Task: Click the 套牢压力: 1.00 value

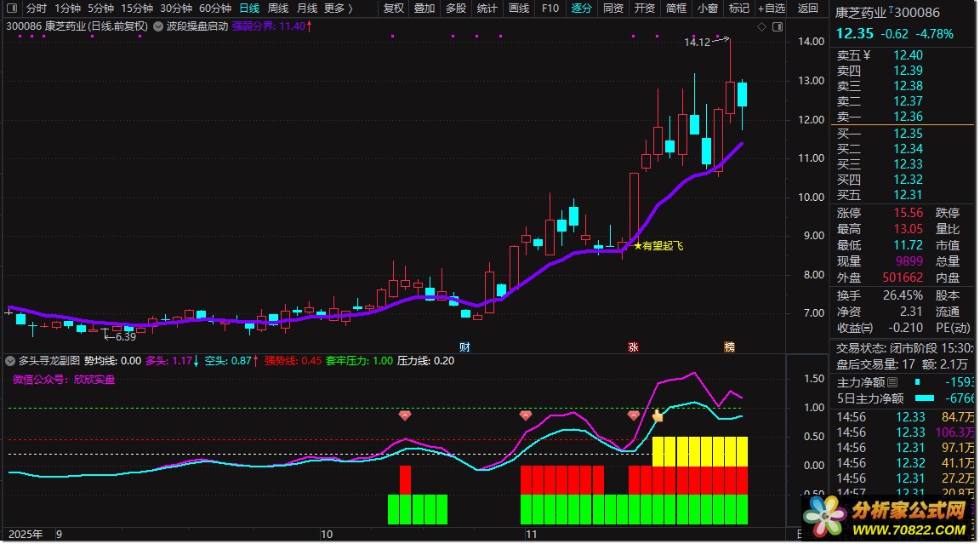Action: click(x=359, y=361)
